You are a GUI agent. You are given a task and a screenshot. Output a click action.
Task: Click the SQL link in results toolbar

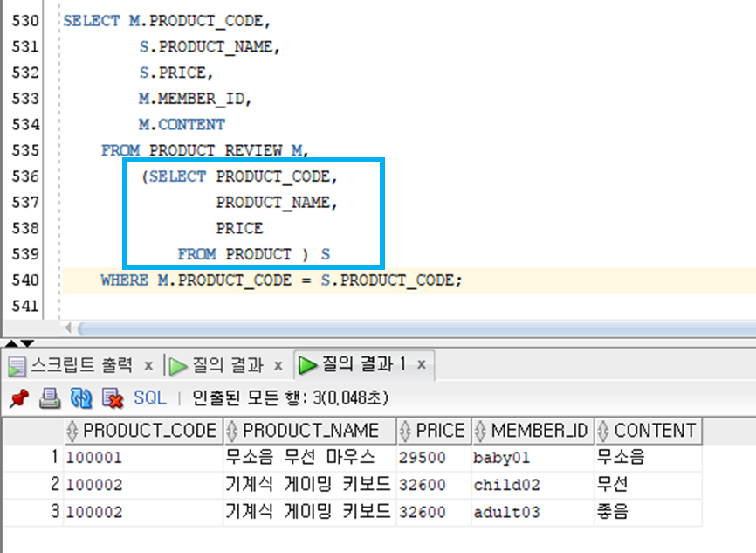(x=150, y=398)
